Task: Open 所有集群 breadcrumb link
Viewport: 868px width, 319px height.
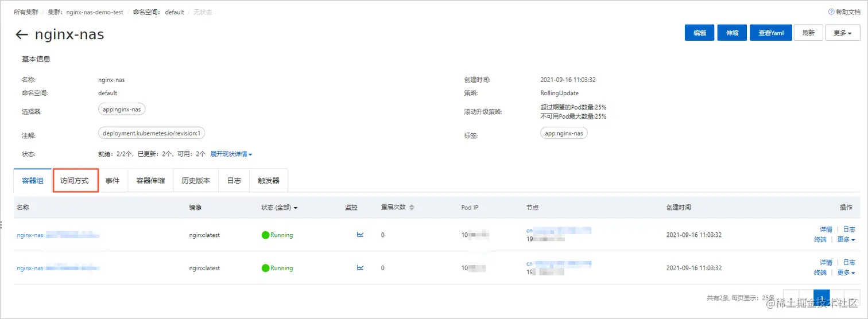Action: point(25,12)
